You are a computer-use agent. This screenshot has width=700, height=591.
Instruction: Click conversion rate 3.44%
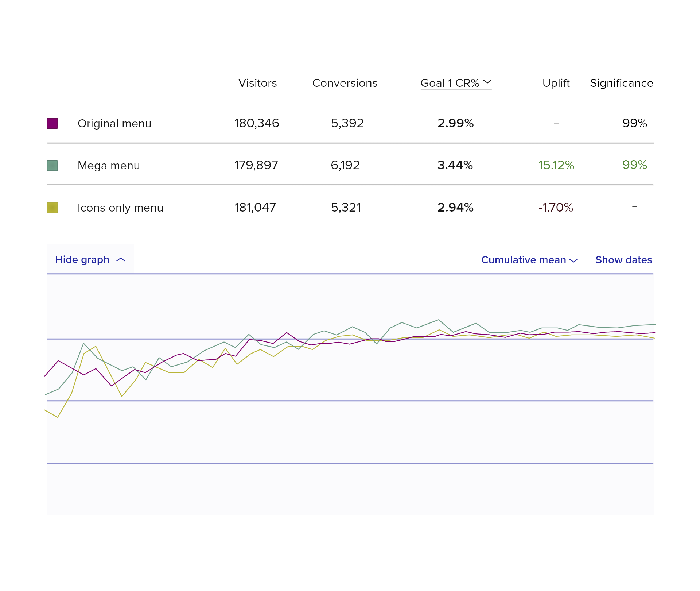coord(455,165)
